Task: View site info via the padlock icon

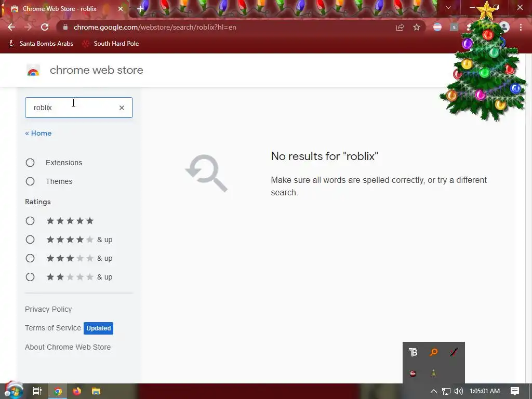Action: (65, 27)
